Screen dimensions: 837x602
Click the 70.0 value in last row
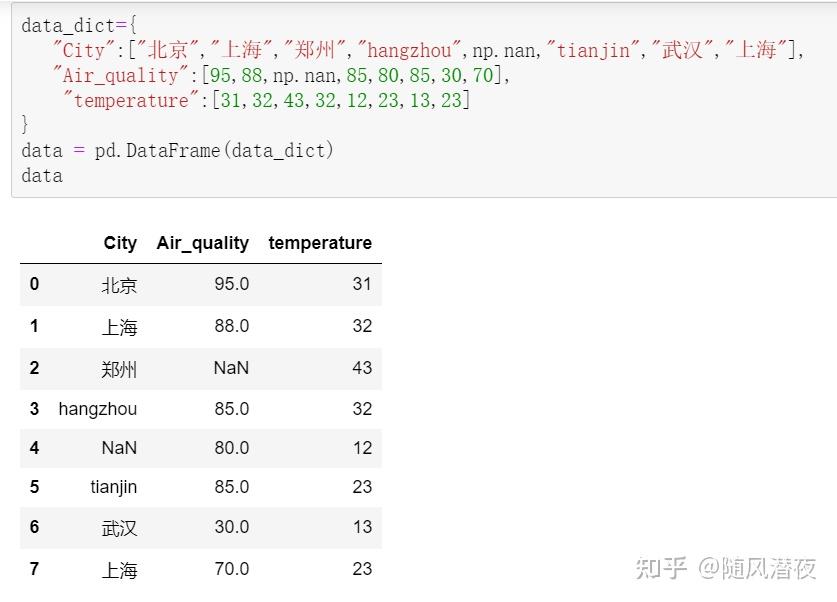232,569
